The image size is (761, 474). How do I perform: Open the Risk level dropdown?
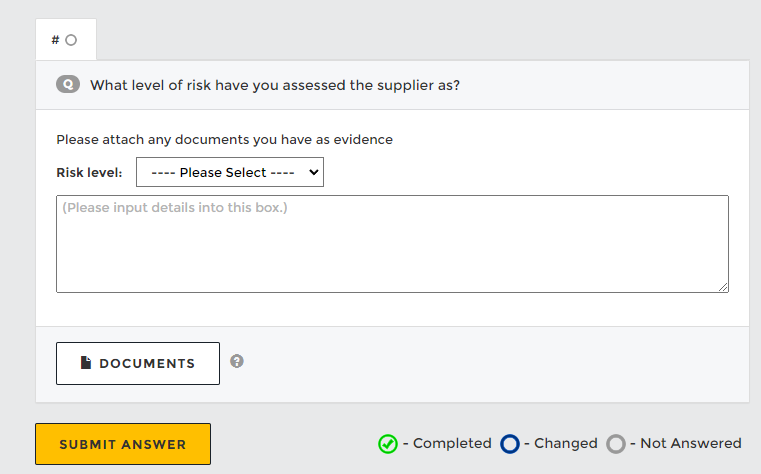(x=229, y=172)
